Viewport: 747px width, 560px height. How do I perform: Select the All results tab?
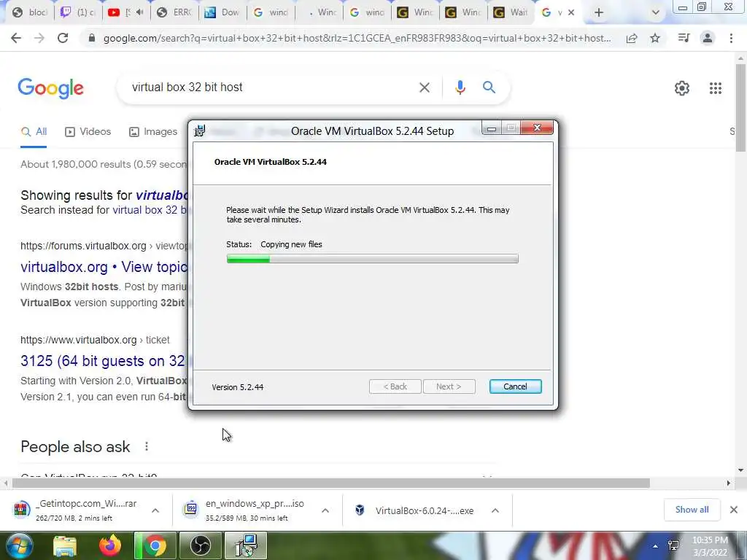(x=34, y=132)
